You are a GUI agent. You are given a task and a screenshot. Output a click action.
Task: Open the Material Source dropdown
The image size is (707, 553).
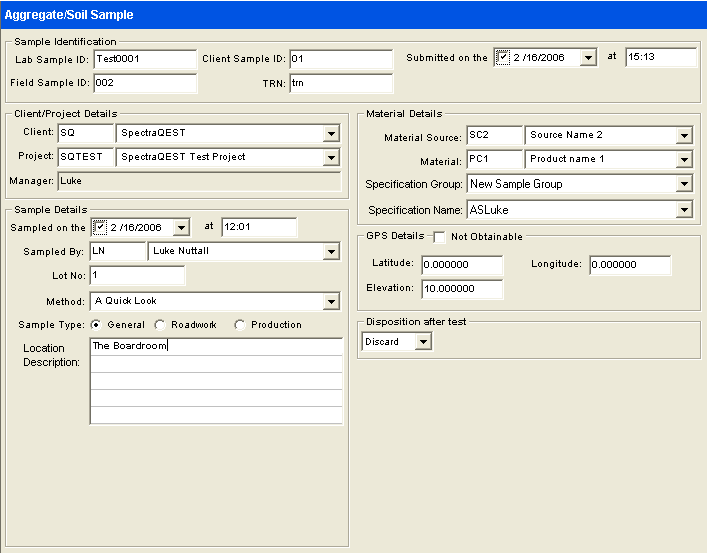point(684,136)
